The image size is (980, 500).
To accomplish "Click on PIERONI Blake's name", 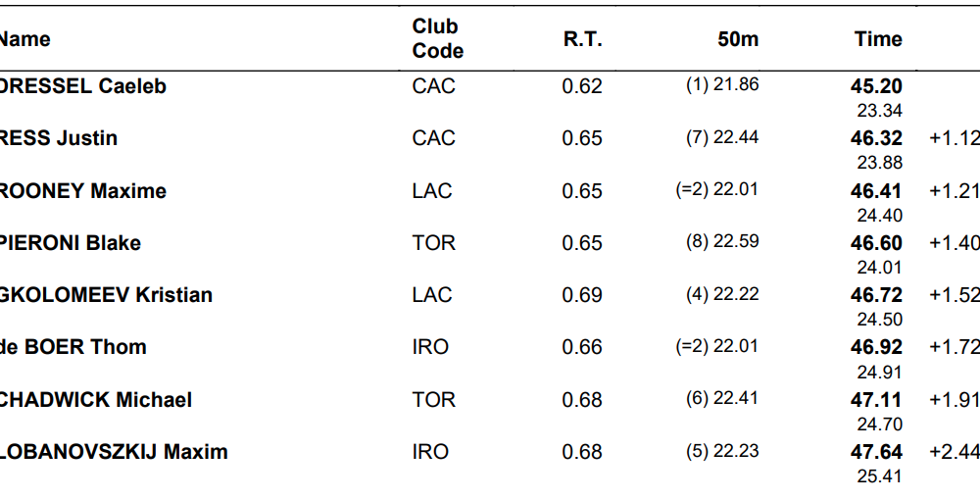I will 71,243.
